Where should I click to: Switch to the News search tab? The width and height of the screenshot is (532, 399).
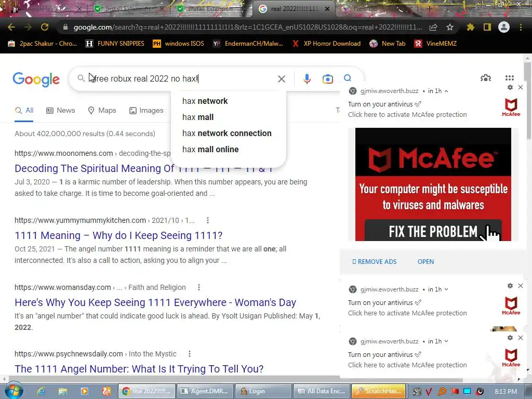point(61,111)
